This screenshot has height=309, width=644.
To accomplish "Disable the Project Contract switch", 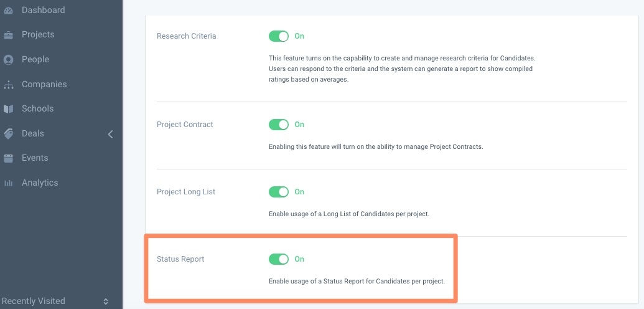I will tap(279, 125).
